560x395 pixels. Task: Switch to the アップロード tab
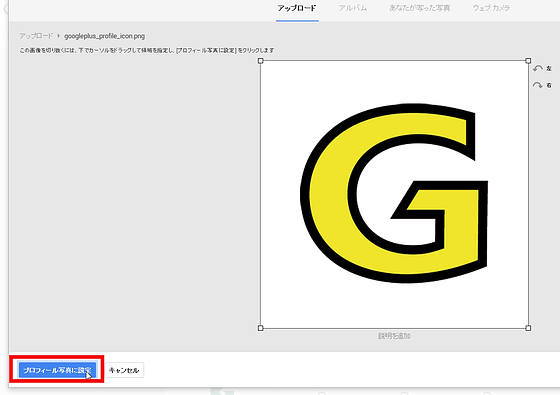[x=297, y=8]
